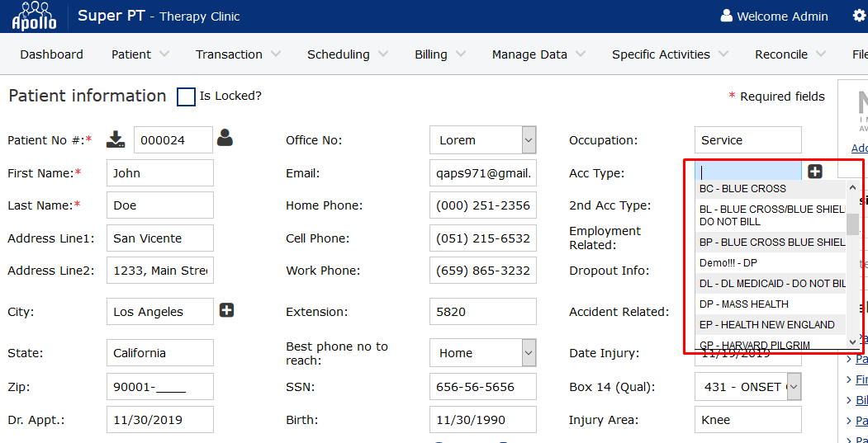Viewport: 868px width, 443px height.
Task: Click the download icon beside Patient No
Action: pyautogui.click(x=116, y=139)
